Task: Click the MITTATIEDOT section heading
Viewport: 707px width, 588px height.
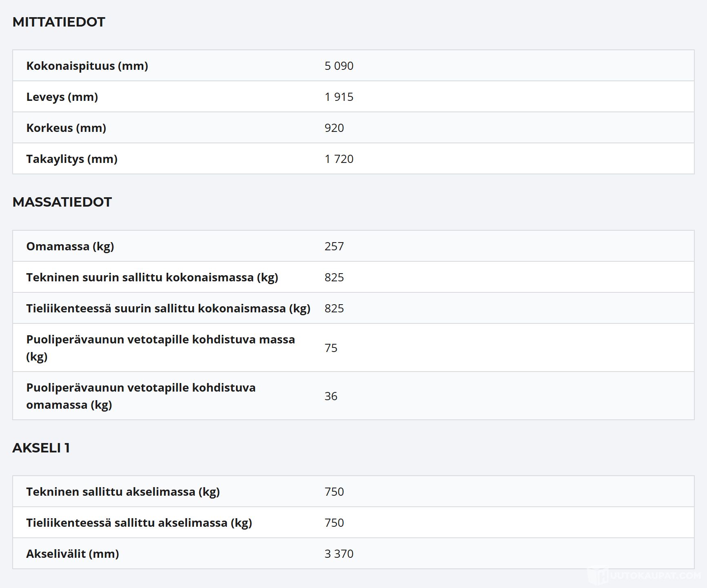Action: [59, 22]
